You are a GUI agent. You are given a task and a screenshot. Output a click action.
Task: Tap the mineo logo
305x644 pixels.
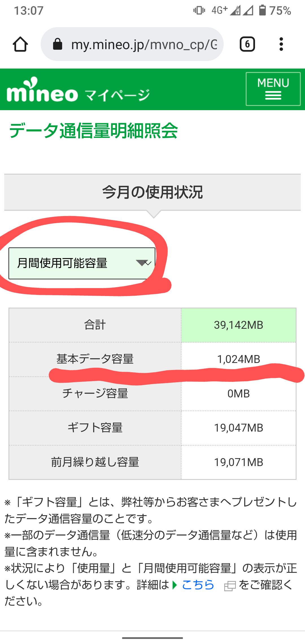pyautogui.click(x=42, y=90)
